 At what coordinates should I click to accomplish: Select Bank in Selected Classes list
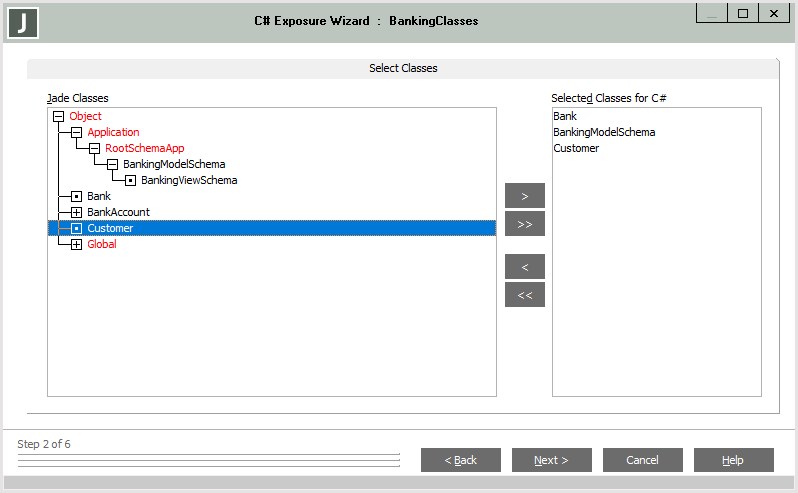click(x=565, y=117)
